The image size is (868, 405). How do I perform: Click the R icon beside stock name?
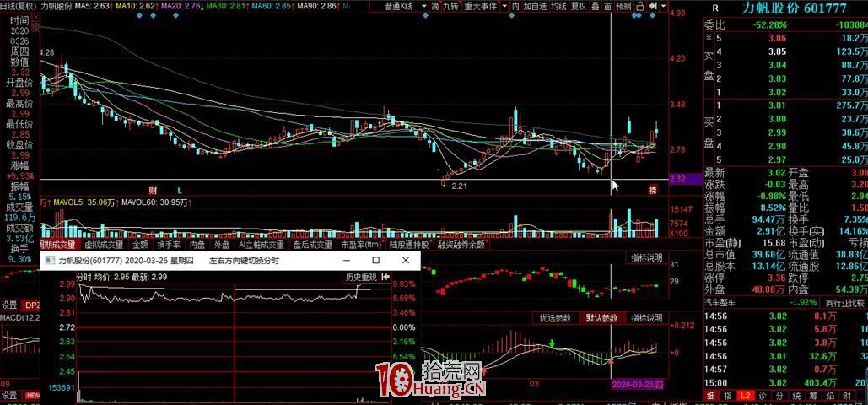[715, 8]
